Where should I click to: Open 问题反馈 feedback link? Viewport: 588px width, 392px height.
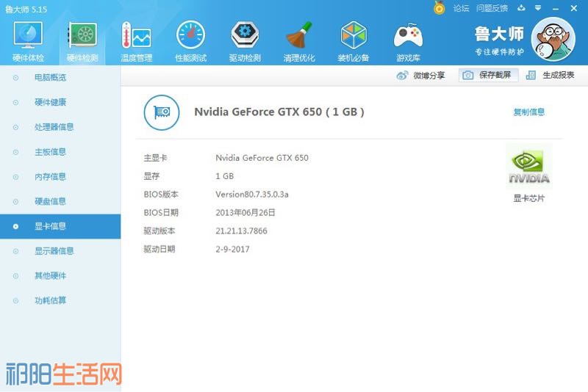pyautogui.click(x=492, y=8)
